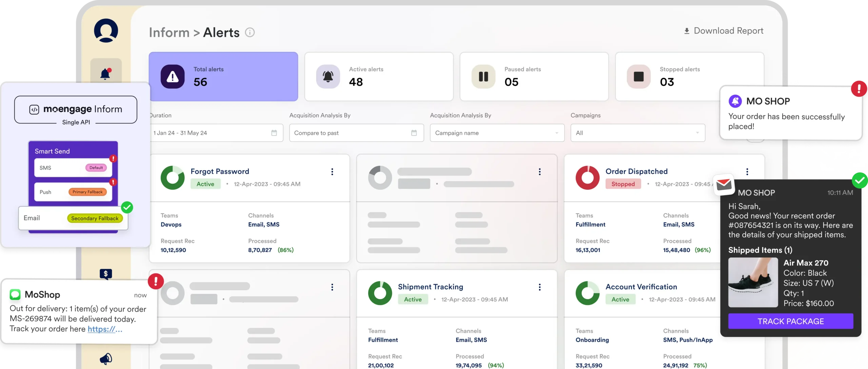Select the Stopped alerts 03 card
This screenshot has width=868, height=369.
(x=690, y=76)
